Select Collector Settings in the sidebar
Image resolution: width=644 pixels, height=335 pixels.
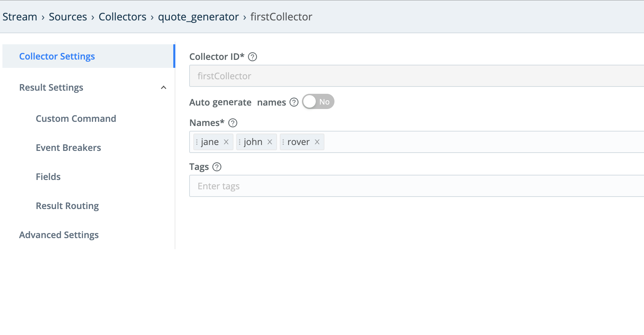pos(57,56)
